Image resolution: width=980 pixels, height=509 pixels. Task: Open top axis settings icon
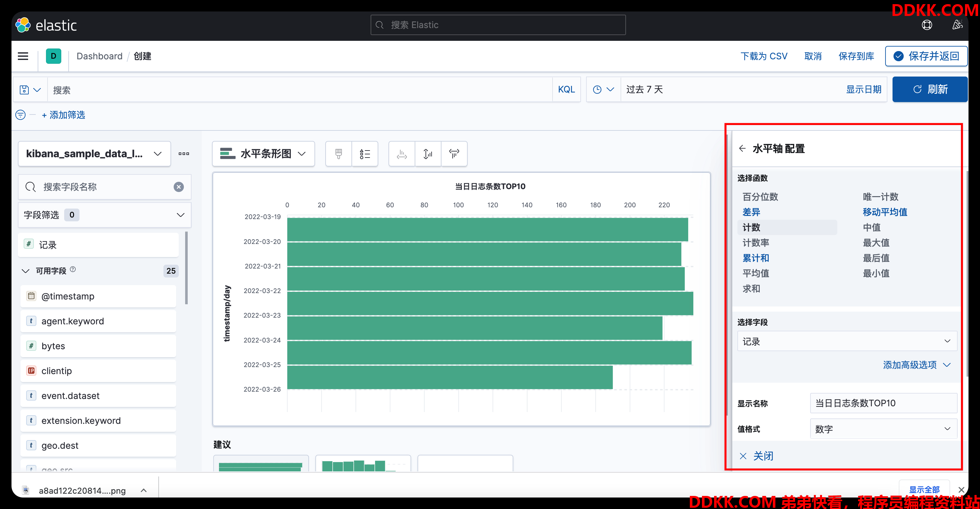point(454,154)
